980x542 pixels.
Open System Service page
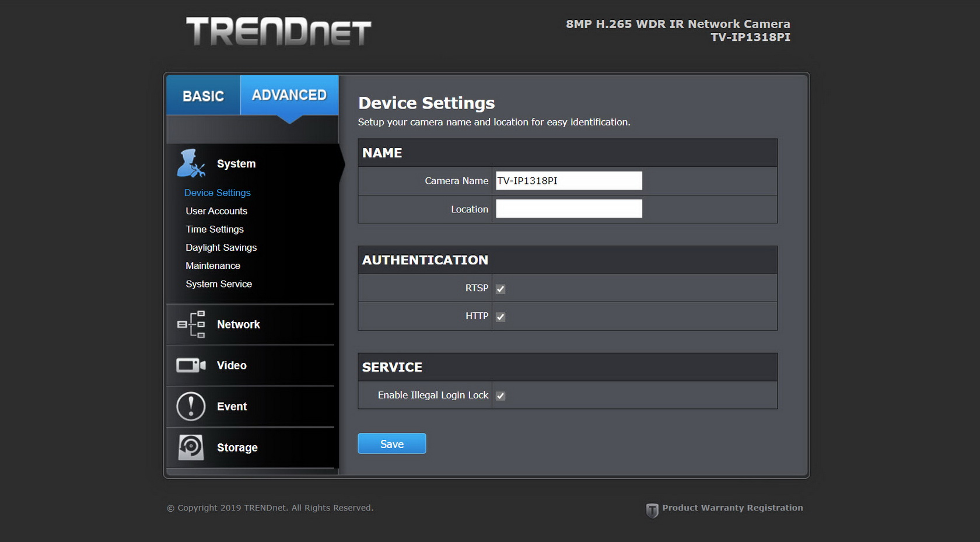click(219, 284)
